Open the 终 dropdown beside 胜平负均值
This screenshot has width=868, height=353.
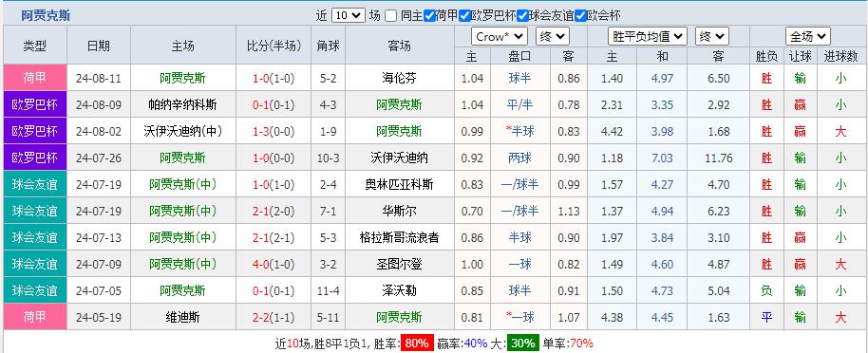pyautogui.click(x=712, y=37)
